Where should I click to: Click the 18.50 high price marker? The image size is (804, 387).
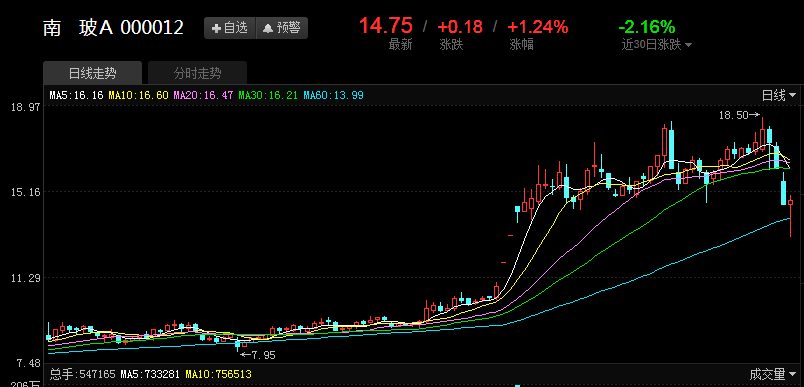739,115
